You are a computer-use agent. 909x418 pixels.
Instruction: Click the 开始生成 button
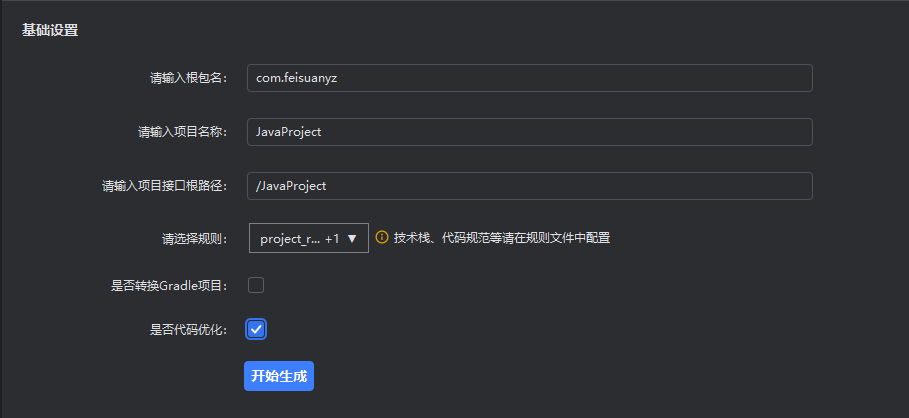(x=279, y=376)
